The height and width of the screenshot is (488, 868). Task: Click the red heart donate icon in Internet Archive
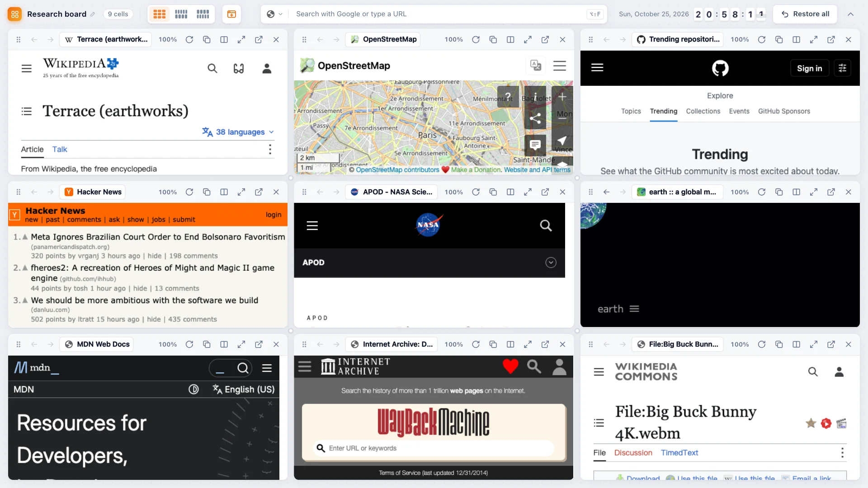(x=510, y=366)
